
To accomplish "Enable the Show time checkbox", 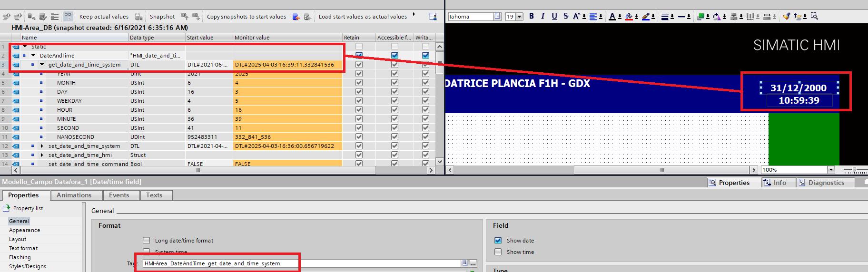I will click(498, 252).
